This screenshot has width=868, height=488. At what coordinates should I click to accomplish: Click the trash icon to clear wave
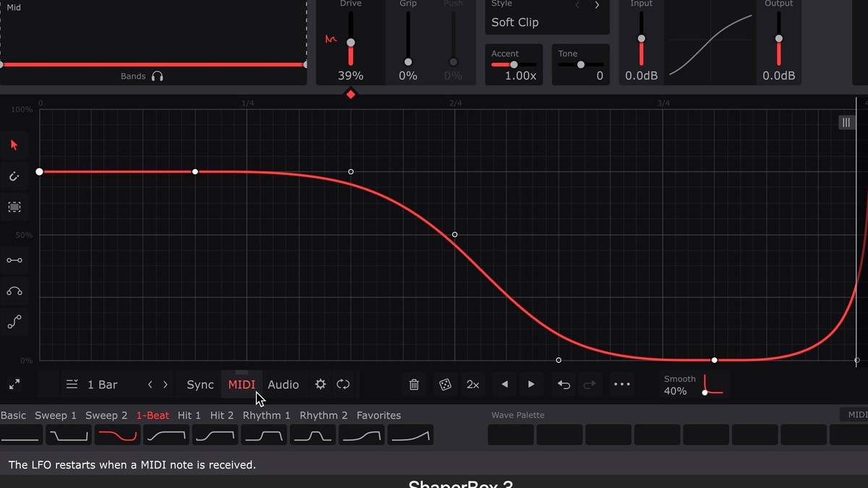tap(414, 385)
